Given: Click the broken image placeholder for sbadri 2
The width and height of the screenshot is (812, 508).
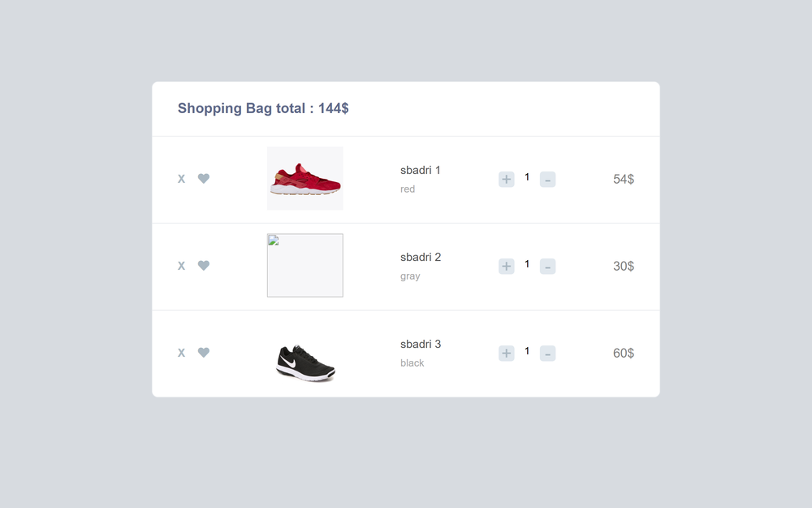Looking at the screenshot, I should 305,266.
